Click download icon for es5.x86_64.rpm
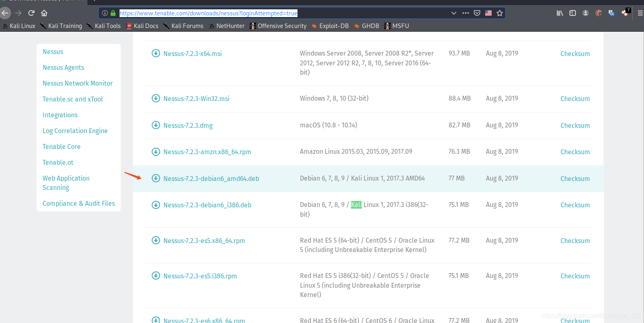The height and width of the screenshot is (323, 644). [156, 240]
